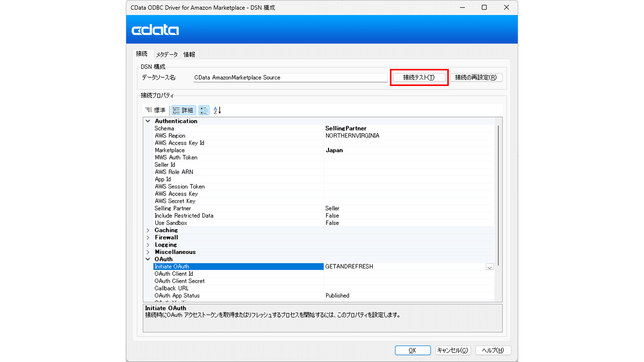Select the Selling Partner property label
Screen dimensions: 644x362
(173, 208)
